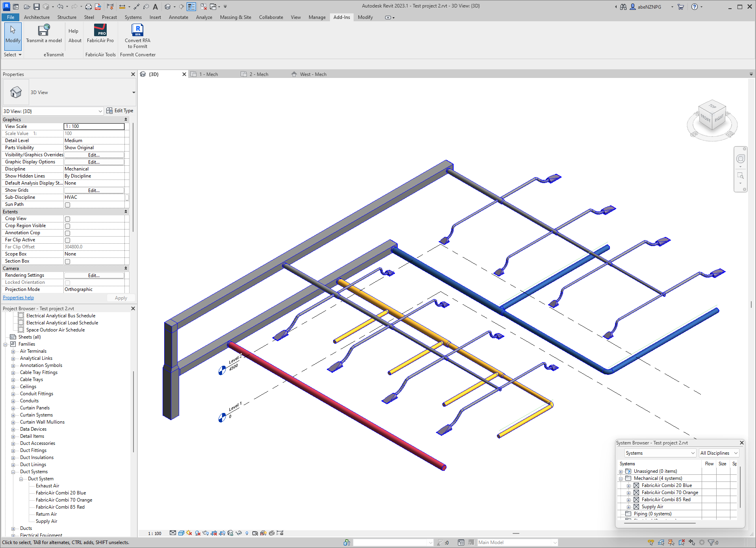Image resolution: width=756 pixels, height=548 pixels.
Task: Open the Measure tool in Quick Access Toolbar
Action: click(123, 6)
